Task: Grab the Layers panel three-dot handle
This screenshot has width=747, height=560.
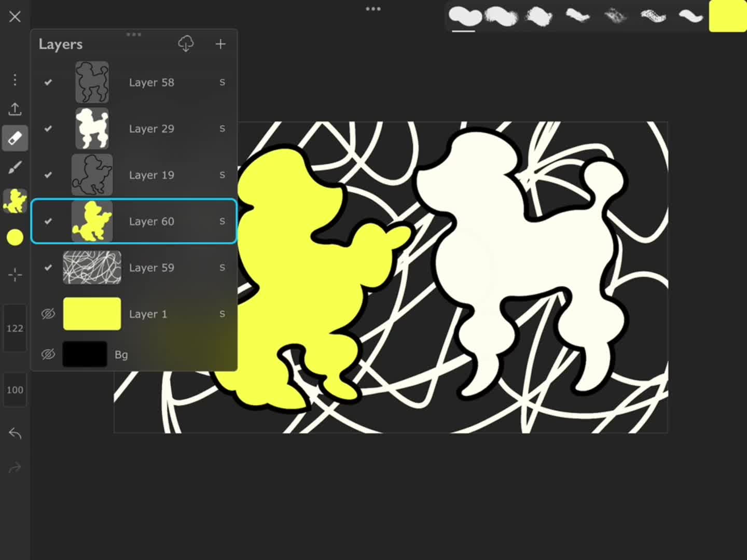Action: point(134,34)
